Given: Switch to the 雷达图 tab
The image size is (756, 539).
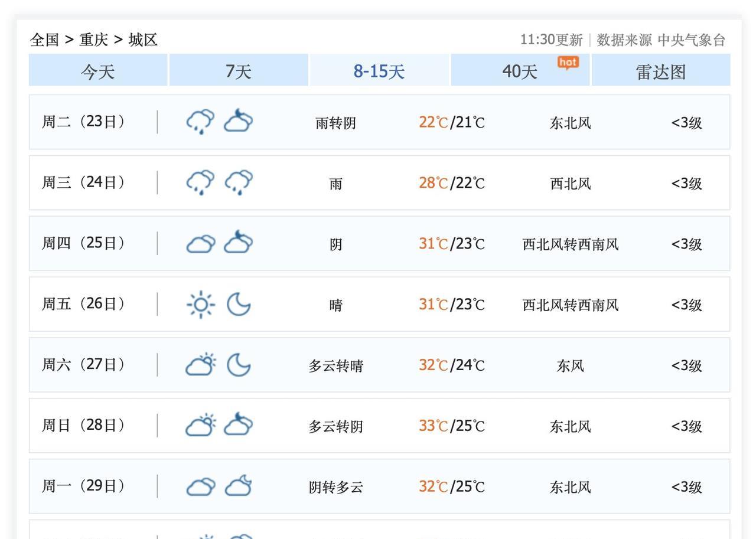Looking at the screenshot, I should click(661, 71).
